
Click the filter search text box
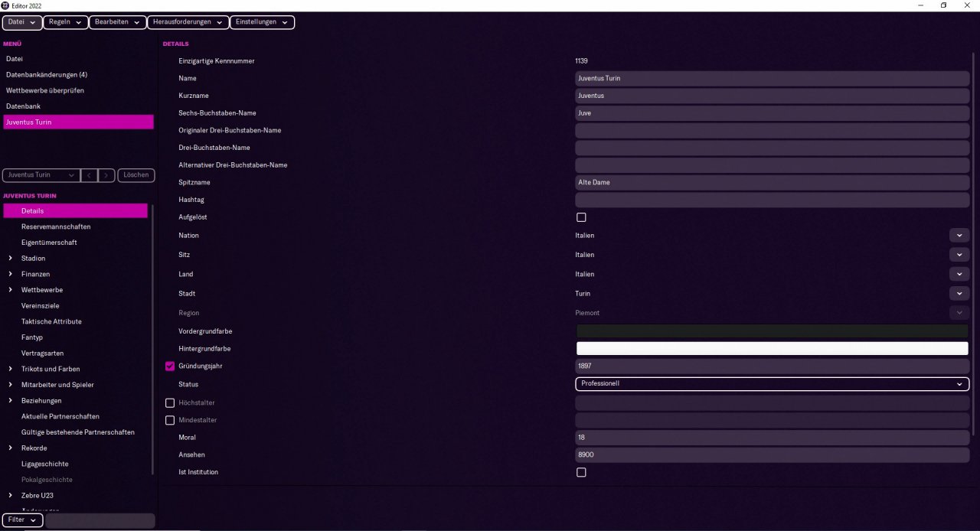pos(100,520)
